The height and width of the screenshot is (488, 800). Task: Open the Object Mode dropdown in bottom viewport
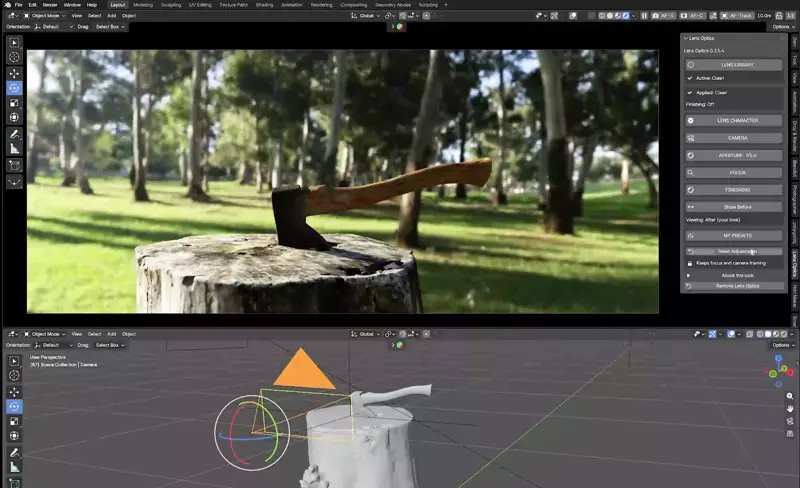(45, 334)
